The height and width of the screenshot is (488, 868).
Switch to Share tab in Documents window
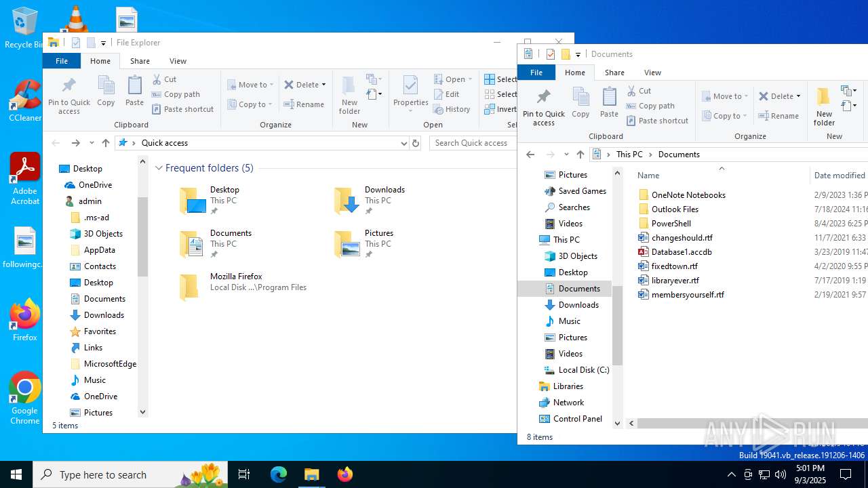click(615, 73)
